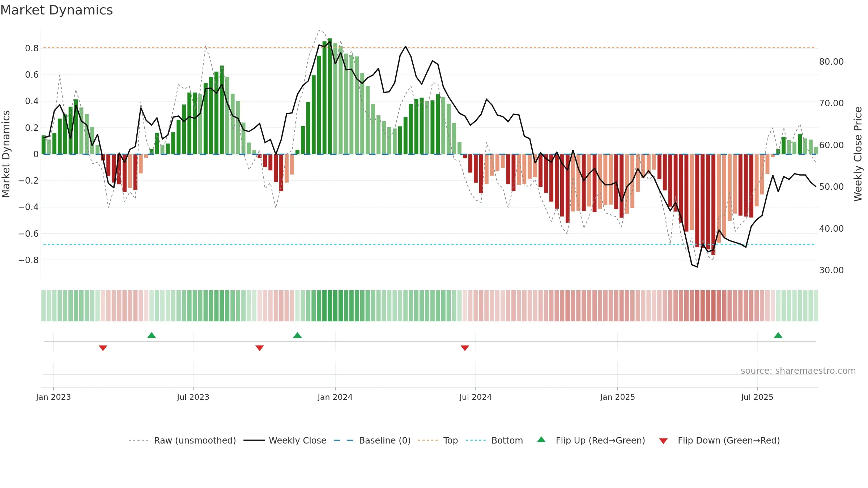
Task: Click the 0.4 left axis tick label
Action: tap(32, 101)
